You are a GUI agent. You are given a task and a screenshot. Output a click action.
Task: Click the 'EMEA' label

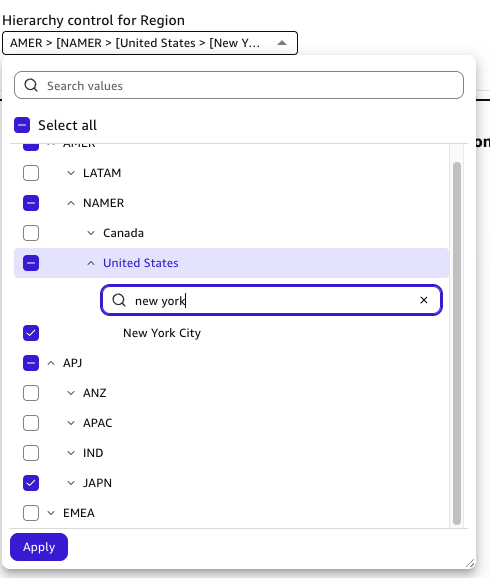[79, 513]
